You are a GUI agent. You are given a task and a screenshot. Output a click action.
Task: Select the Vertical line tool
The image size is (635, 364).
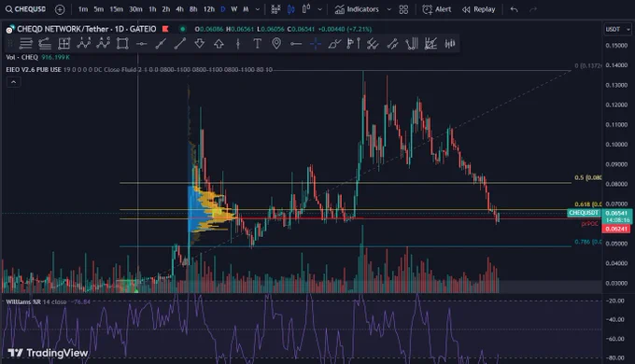point(238,43)
